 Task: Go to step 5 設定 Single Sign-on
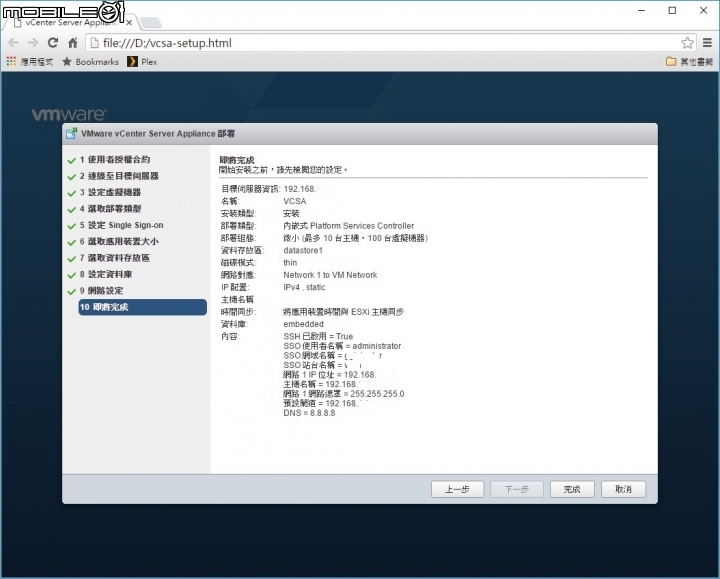(x=121, y=225)
